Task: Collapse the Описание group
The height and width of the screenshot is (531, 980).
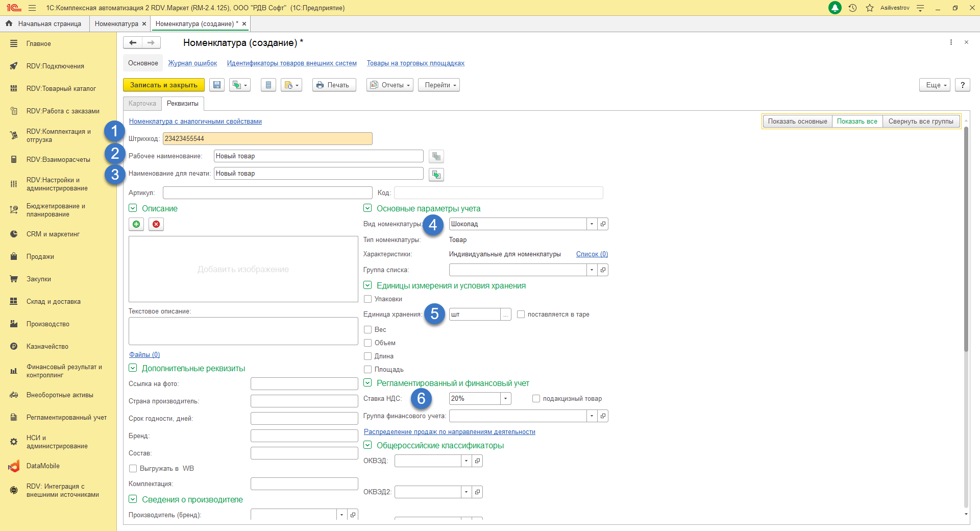Action: pyautogui.click(x=133, y=208)
